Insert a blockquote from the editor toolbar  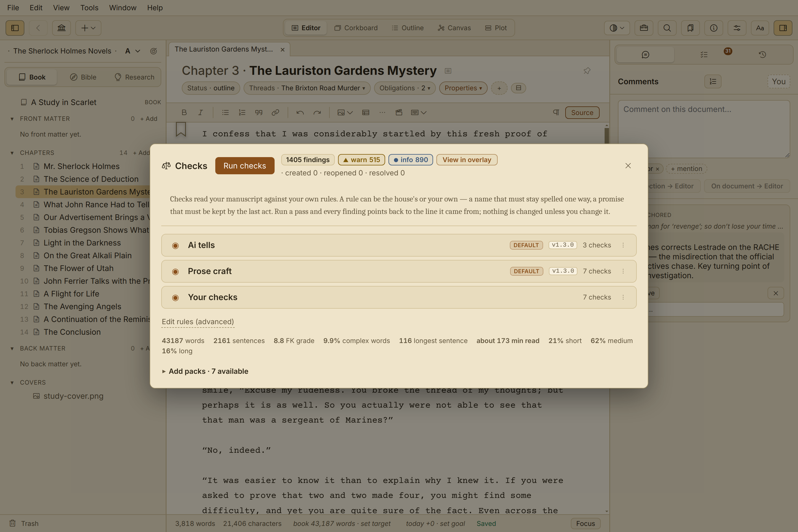click(259, 113)
